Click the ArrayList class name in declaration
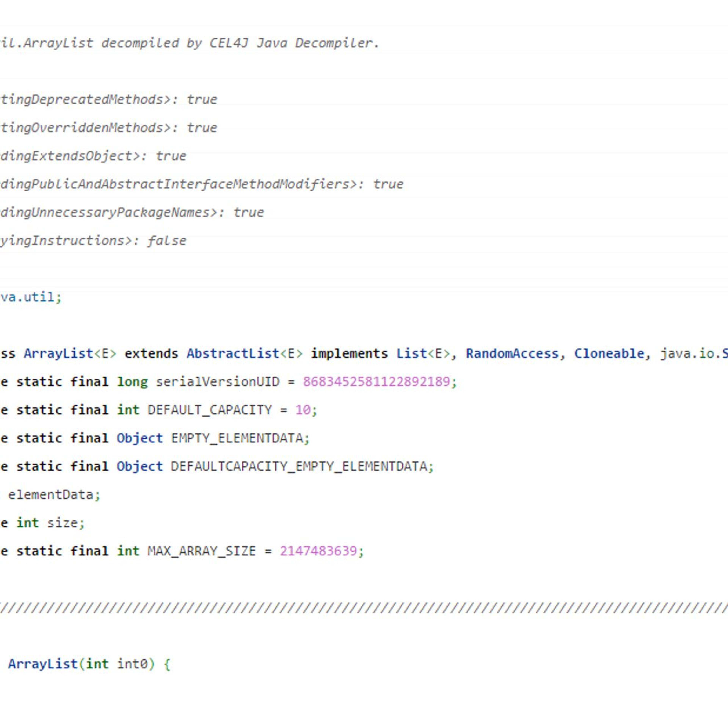 [x=58, y=354]
